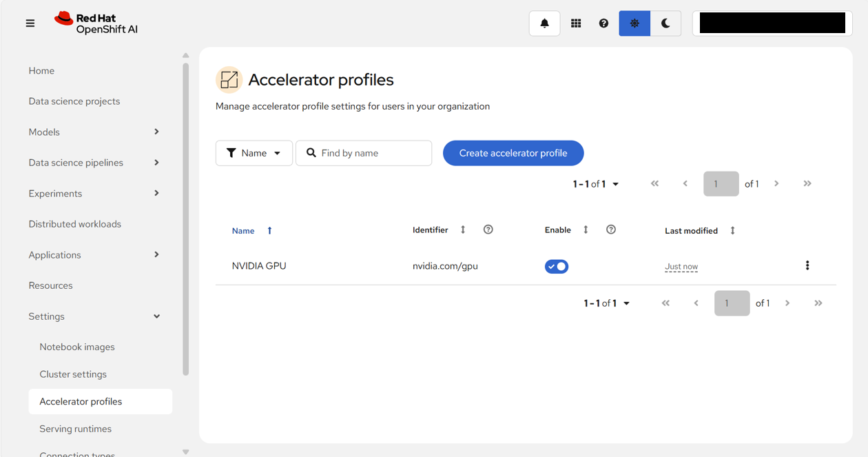Click the help question mark in header
868x457 pixels.
603,23
